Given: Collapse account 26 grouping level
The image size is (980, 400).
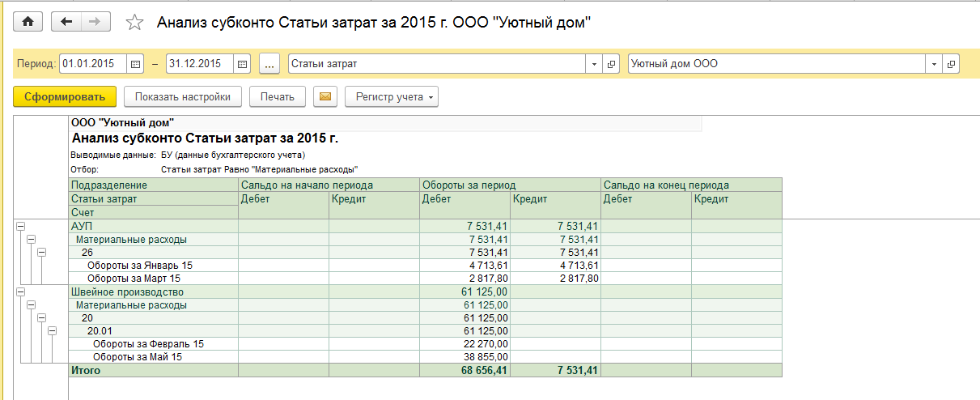Looking at the screenshot, I should point(41,252).
